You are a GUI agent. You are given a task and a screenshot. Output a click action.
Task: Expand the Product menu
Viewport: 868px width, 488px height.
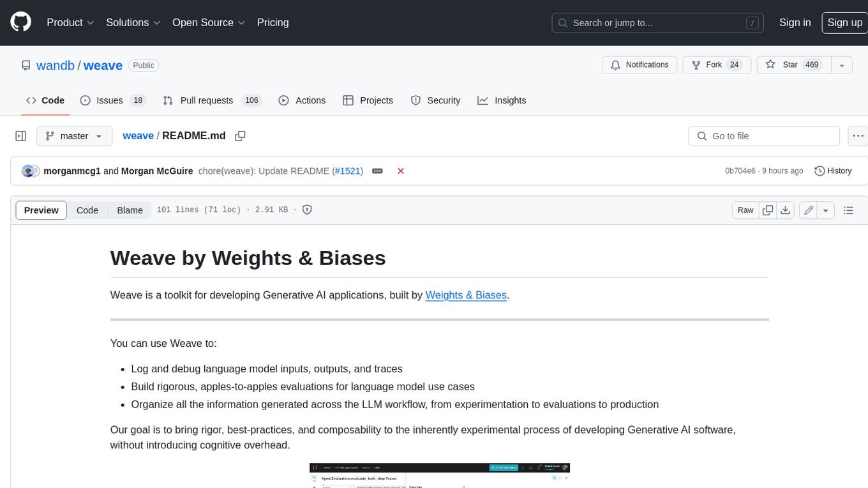click(70, 22)
